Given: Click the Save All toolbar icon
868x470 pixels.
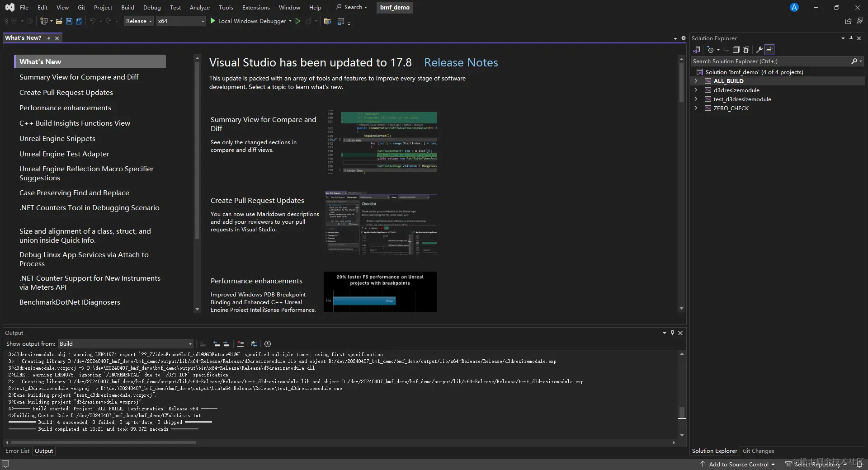Looking at the screenshot, I should (x=79, y=21).
